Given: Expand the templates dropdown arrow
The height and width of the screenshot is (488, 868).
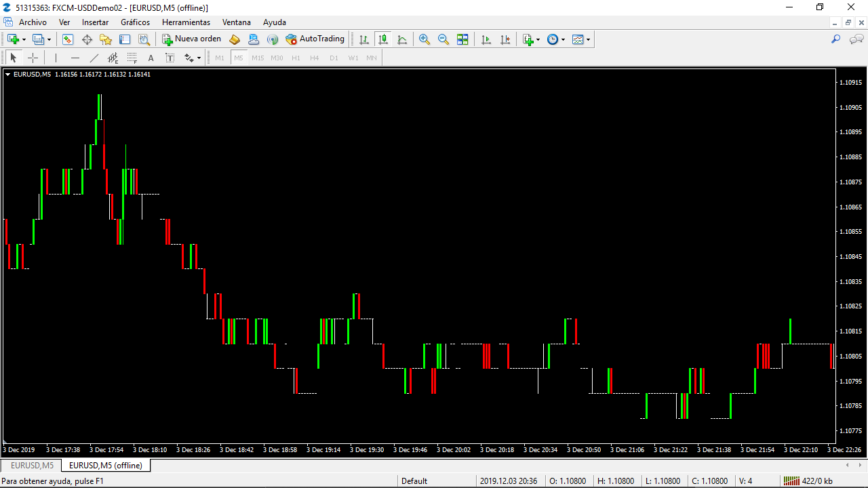Looking at the screenshot, I should point(589,39).
